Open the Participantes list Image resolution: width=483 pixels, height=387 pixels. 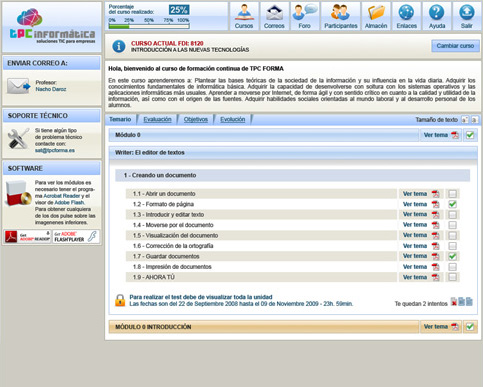(x=341, y=16)
